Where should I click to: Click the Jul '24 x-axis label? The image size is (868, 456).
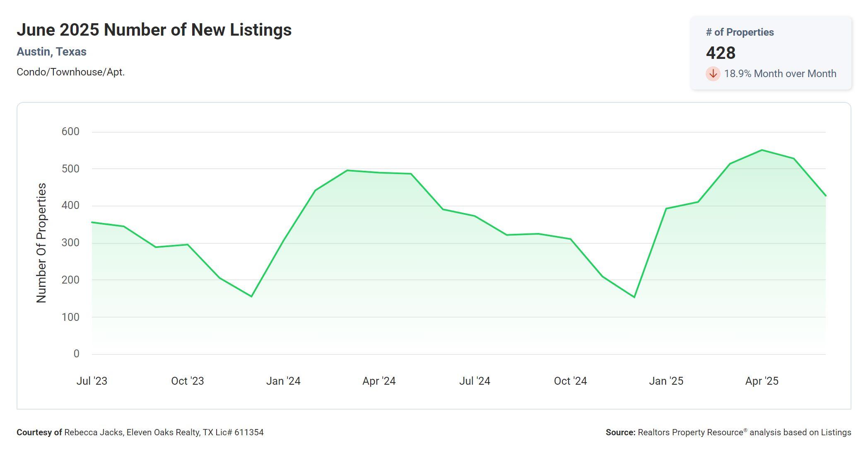click(x=475, y=381)
